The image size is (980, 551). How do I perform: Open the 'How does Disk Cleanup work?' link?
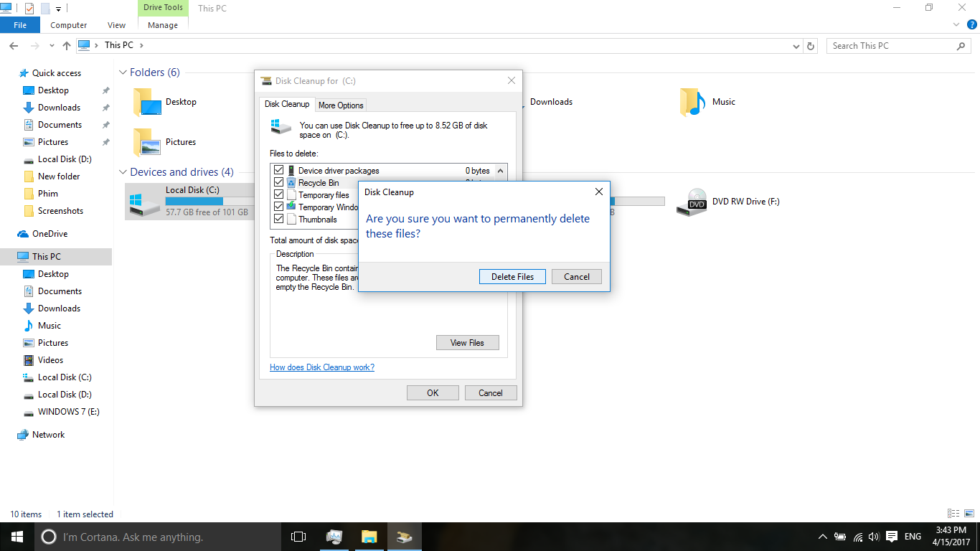point(321,367)
